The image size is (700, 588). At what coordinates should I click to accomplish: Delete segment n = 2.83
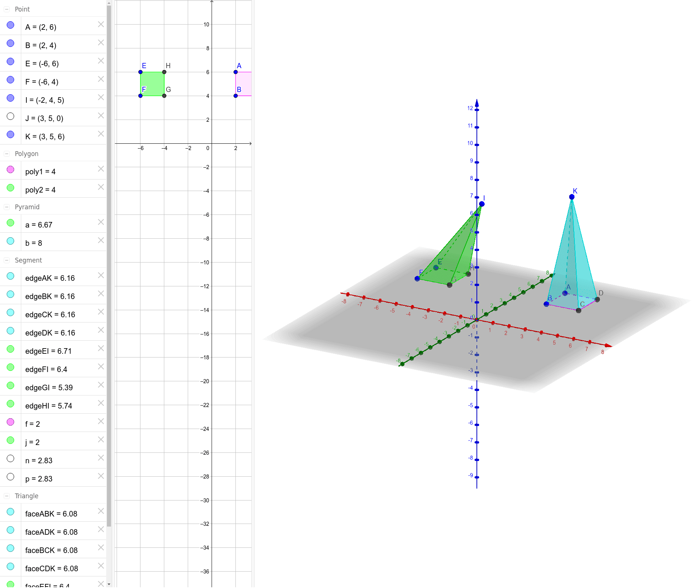click(x=101, y=458)
